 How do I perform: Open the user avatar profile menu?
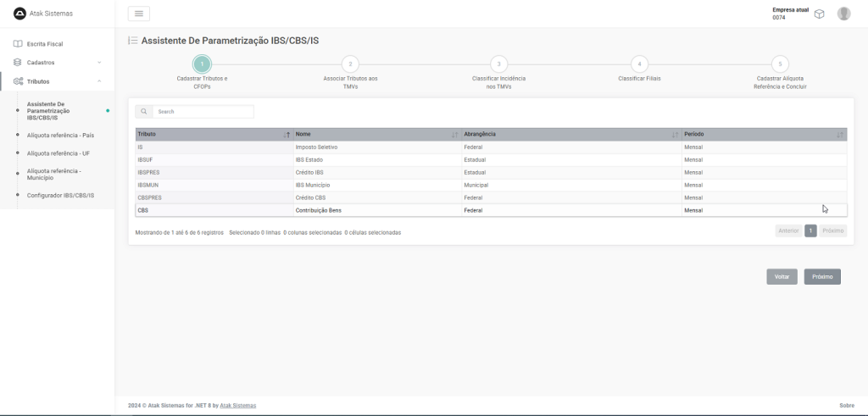point(843,14)
